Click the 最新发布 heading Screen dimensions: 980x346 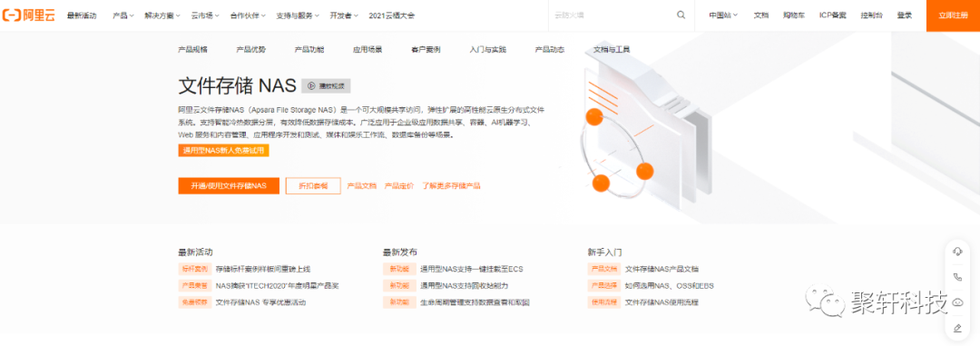point(400,252)
